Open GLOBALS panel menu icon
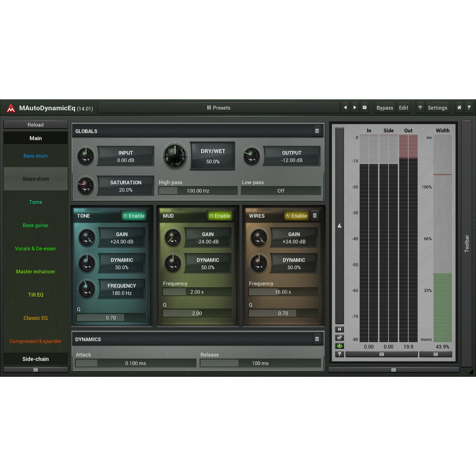The image size is (476, 476). [317, 131]
